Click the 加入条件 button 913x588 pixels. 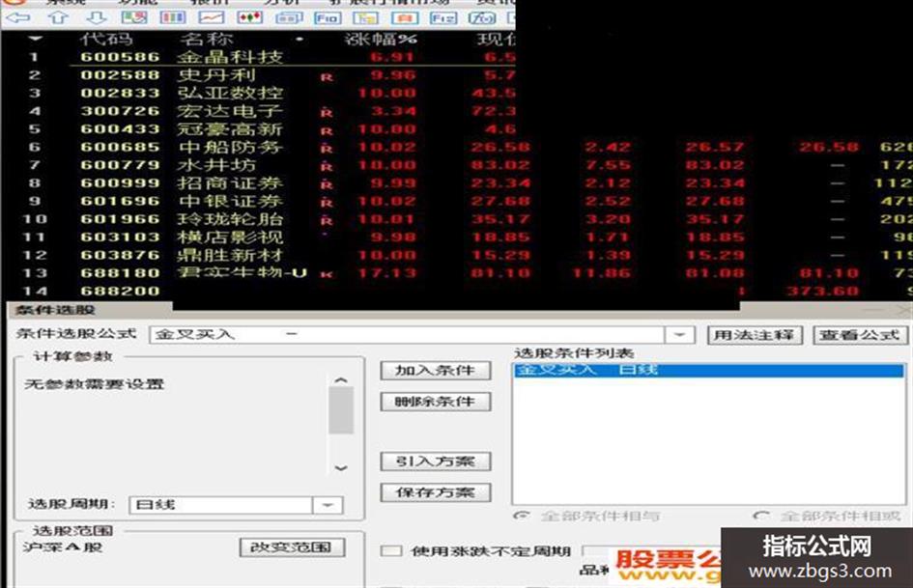pyautogui.click(x=436, y=370)
